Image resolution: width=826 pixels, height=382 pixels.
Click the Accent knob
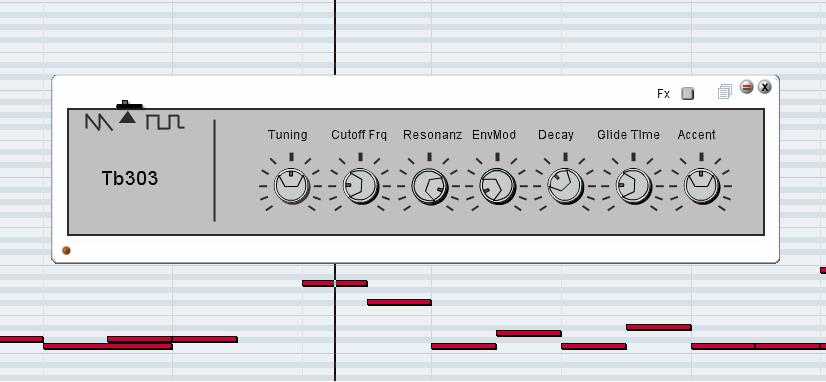pyautogui.click(x=702, y=186)
